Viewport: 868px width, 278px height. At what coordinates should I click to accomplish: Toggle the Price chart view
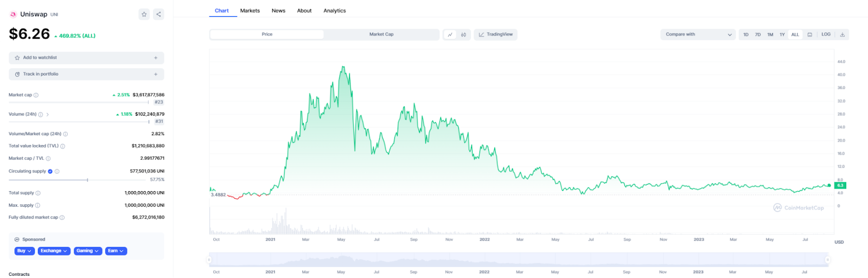point(267,34)
